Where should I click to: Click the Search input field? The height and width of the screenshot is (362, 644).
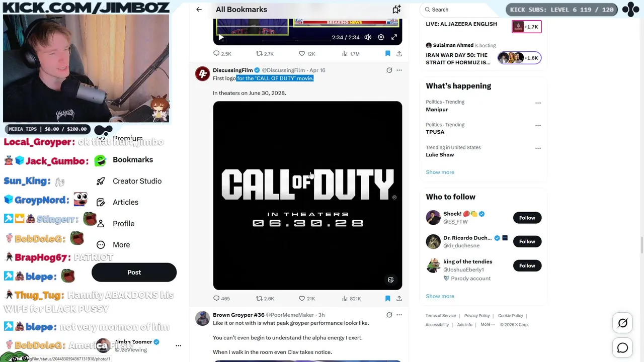[x=463, y=10]
